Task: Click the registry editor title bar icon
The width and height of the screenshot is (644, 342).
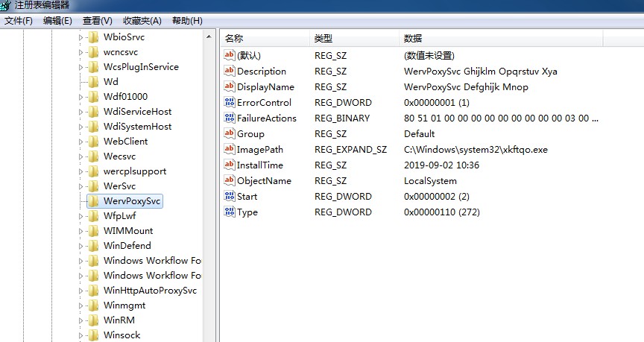Action: click(7, 5)
